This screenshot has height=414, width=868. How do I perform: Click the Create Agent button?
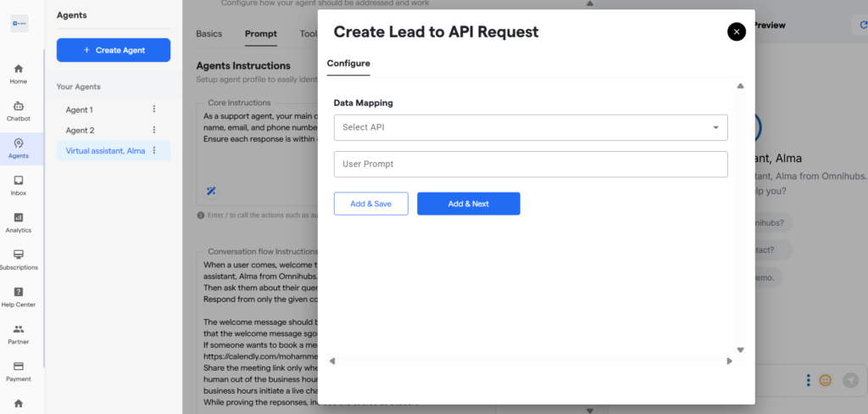coord(114,50)
